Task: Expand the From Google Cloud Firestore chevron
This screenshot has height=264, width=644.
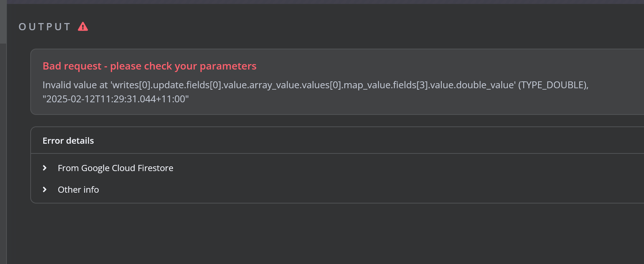Action: point(45,168)
